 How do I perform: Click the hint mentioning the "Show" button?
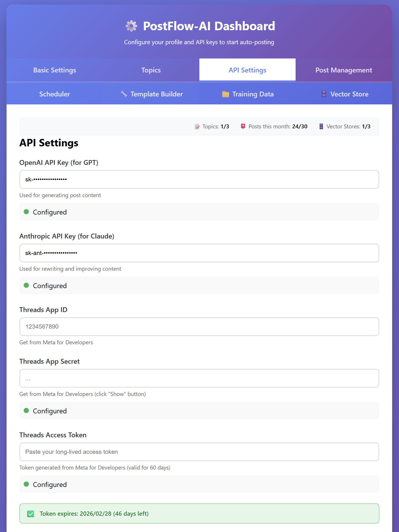tap(83, 394)
